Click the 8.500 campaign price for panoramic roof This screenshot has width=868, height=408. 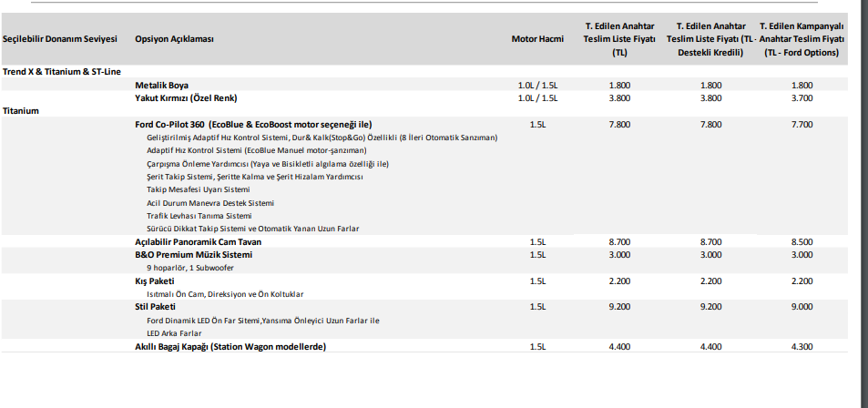[x=802, y=242]
